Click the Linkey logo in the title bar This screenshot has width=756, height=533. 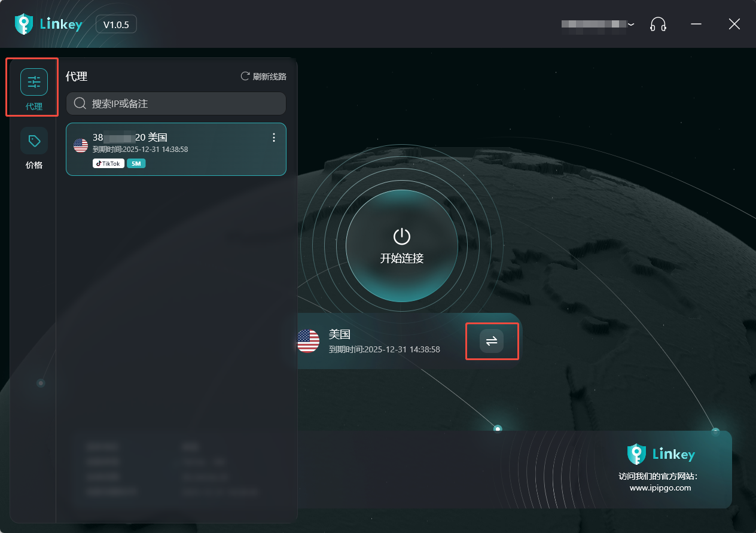[48, 24]
